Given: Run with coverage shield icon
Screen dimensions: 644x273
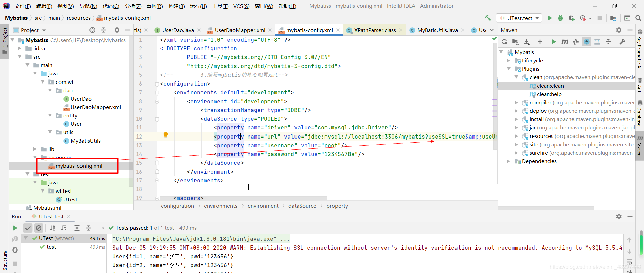Looking at the screenshot, I should tap(572, 18).
